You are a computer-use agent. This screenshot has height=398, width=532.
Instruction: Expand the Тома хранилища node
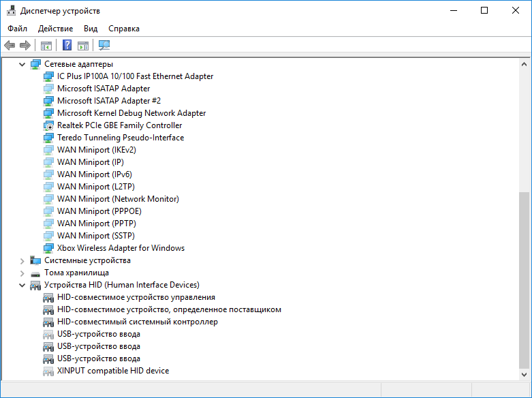(22, 273)
